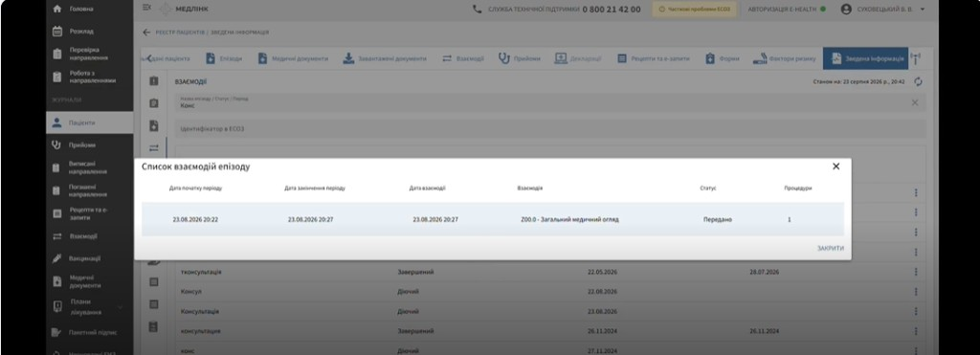Open Форми tab
This screenshot has width=980, height=355.
pos(722,58)
